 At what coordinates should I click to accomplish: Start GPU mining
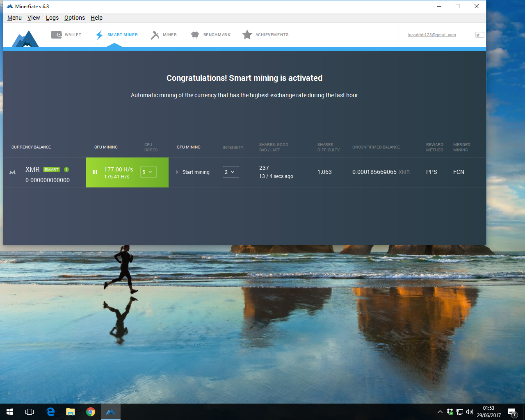pyautogui.click(x=192, y=172)
